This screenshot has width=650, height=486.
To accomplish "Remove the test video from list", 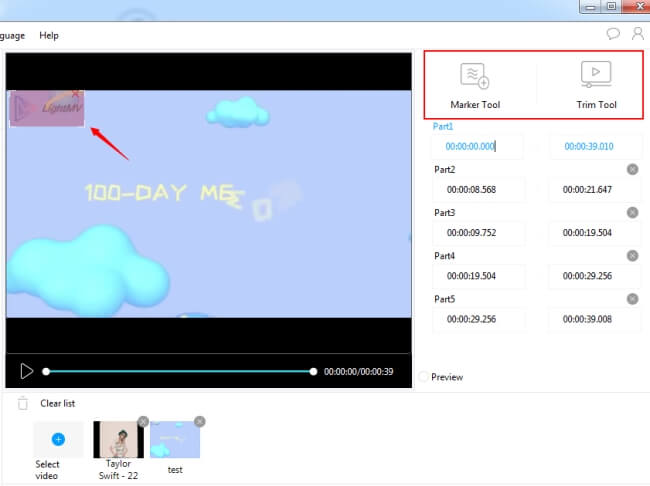I will click(x=199, y=422).
